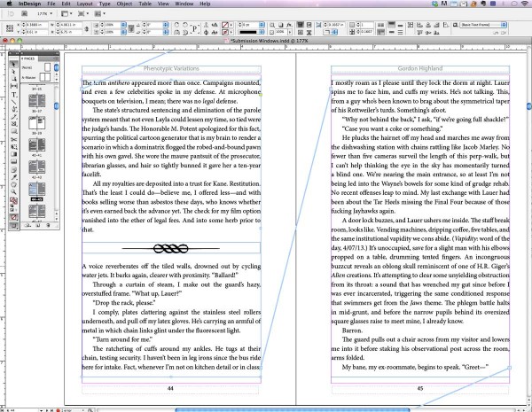Select the A-Master page thumbnail
532x412 pixels.
click(44, 77)
